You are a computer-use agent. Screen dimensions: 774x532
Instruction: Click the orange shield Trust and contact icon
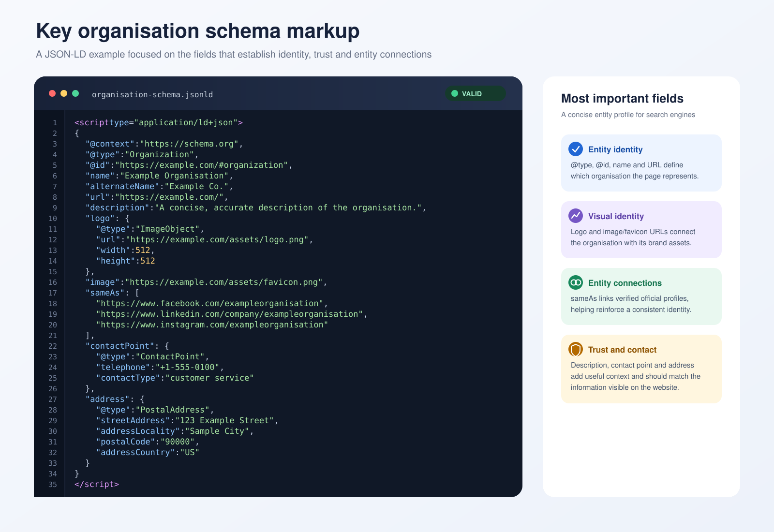click(x=576, y=349)
